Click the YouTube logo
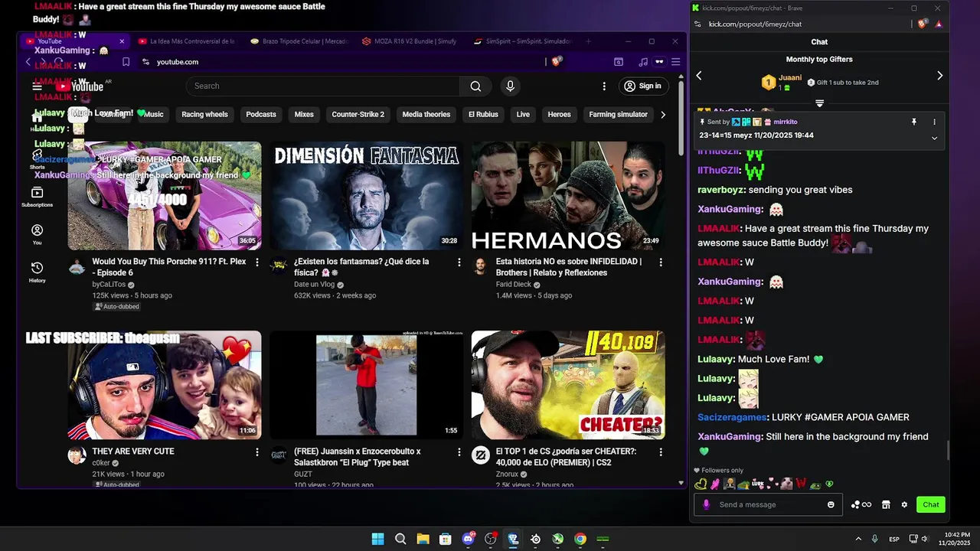Screen dimensions: 980x551 [x=80, y=86]
